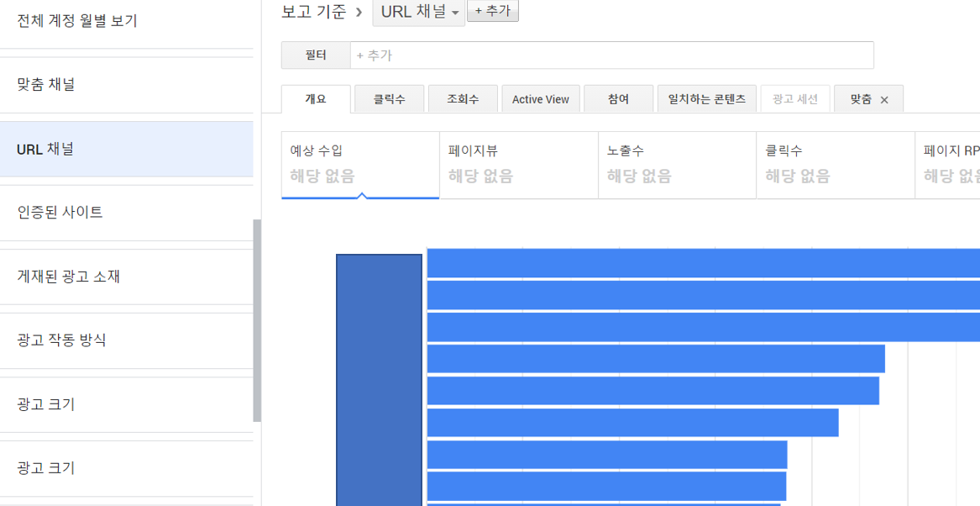Image resolution: width=980 pixels, height=506 pixels.
Task: Click the 필터 button
Action: coord(316,55)
